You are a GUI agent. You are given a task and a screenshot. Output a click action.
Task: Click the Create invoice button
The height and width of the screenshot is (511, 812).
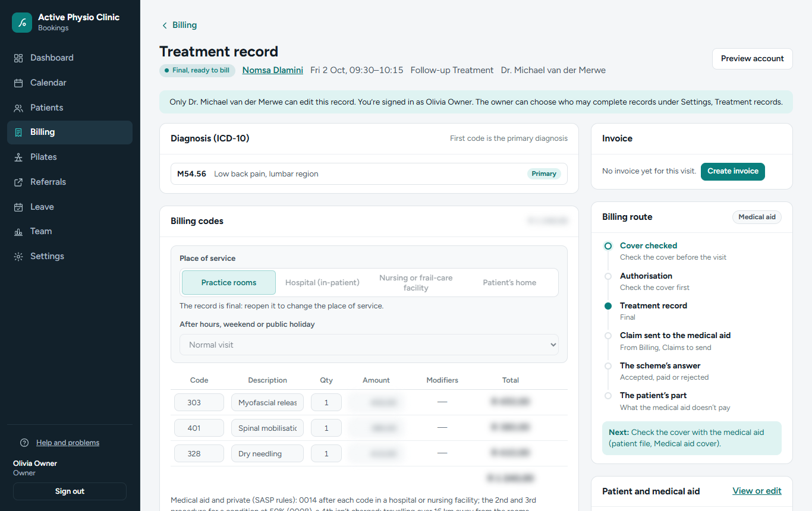click(733, 171)
